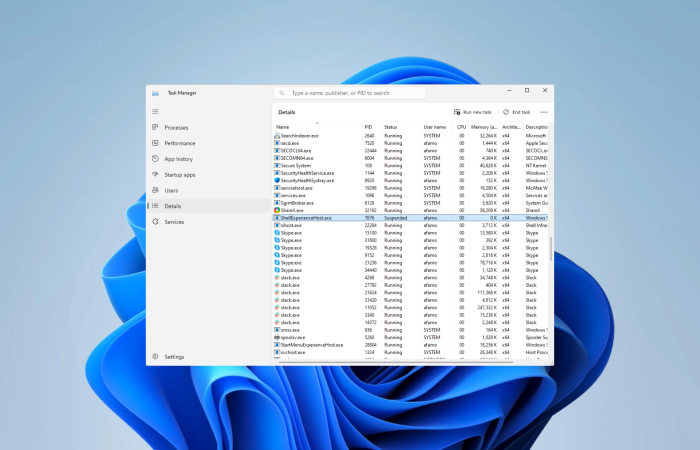The width and height of the screenshot is (700, 450).
Task: Select Skype.exe row with PID 34440
Action: click(x=410, y=270)
